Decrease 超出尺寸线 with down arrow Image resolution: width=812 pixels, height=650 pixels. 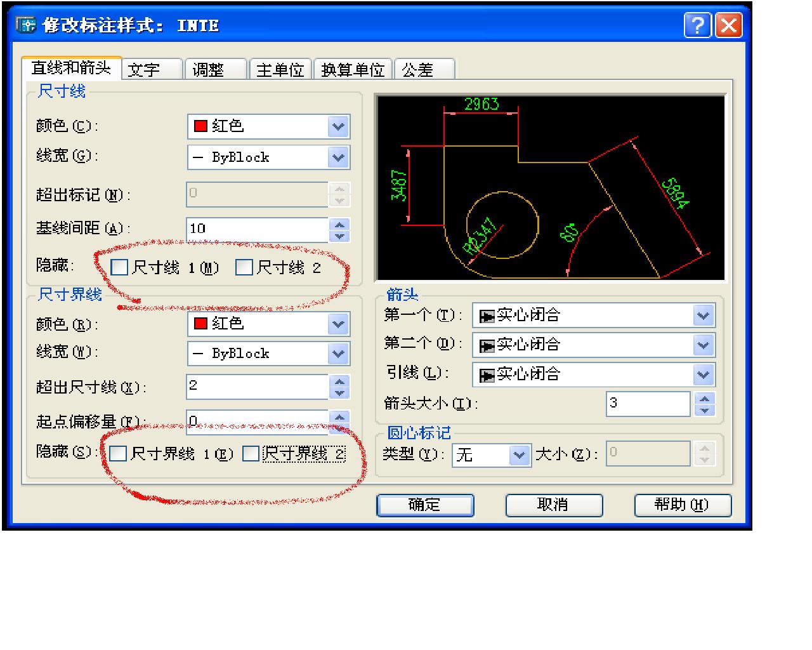(340, 393)
